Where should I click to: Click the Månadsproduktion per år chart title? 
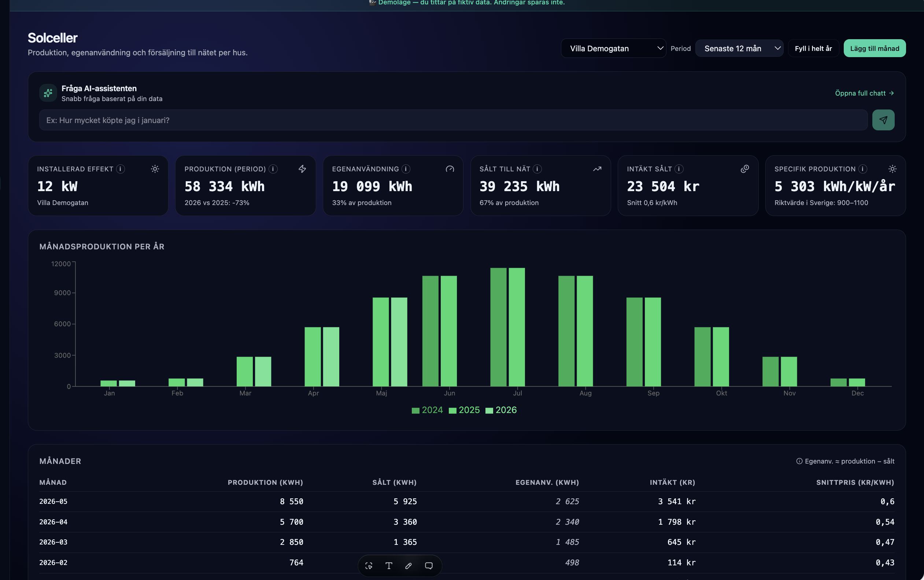pyautogui.click(x=102, y=247)
